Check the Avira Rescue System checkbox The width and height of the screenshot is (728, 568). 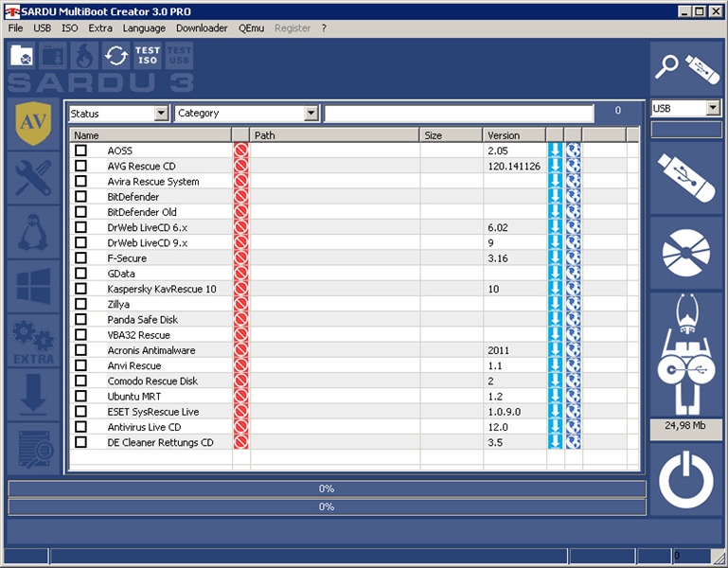point(80,181)
